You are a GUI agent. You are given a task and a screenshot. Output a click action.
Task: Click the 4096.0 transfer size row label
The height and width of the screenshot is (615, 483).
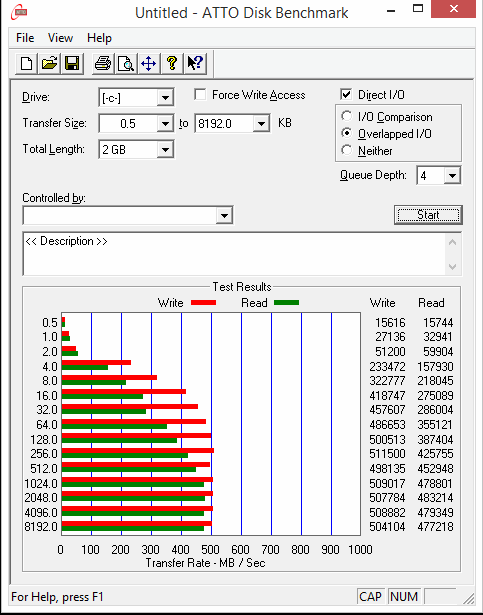point(41,513)
